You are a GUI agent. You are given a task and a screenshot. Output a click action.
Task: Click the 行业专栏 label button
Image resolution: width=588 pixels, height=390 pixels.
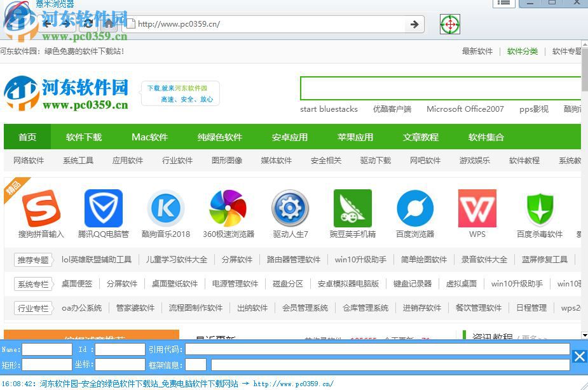(x=33, y=308)
